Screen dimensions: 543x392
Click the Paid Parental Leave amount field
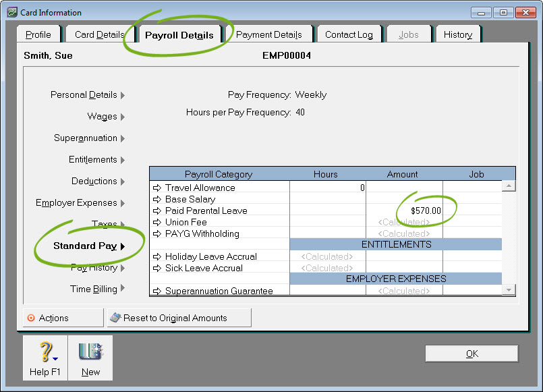point(404,211)
